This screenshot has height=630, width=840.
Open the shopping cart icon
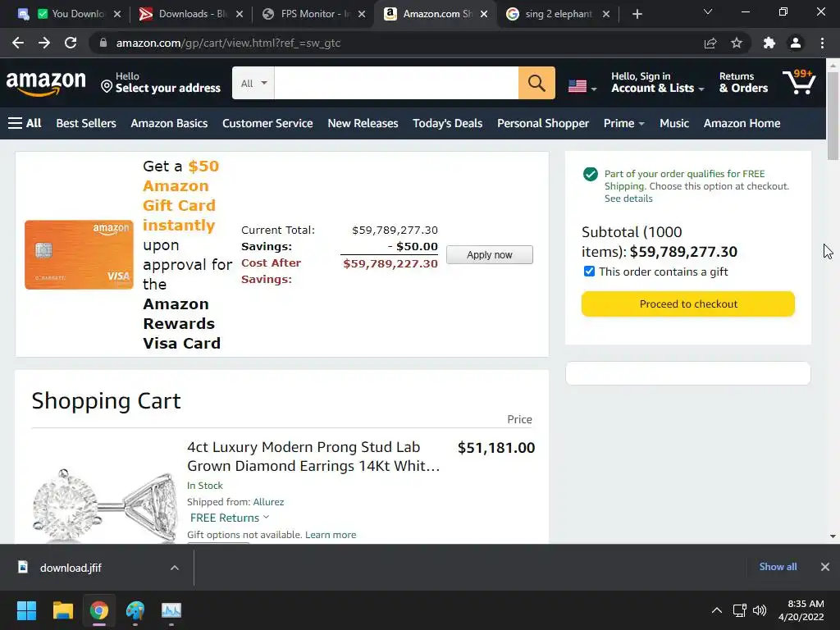799,82
